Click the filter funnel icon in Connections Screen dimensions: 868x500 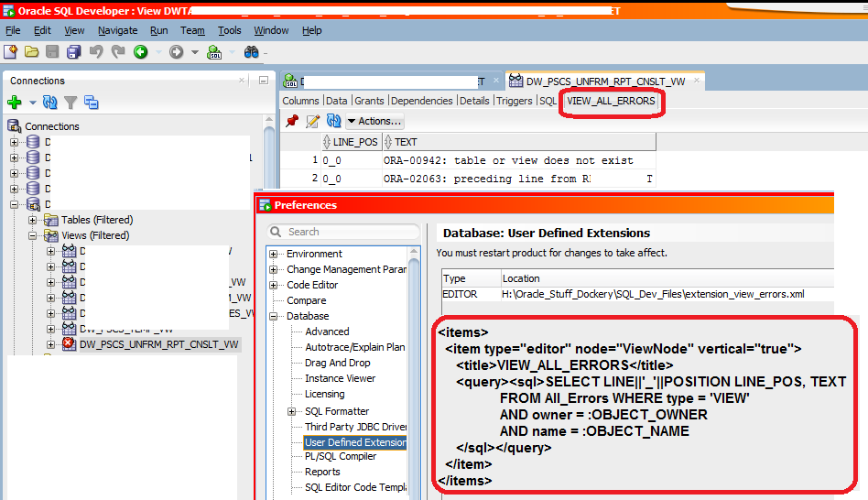pos(71,103)
